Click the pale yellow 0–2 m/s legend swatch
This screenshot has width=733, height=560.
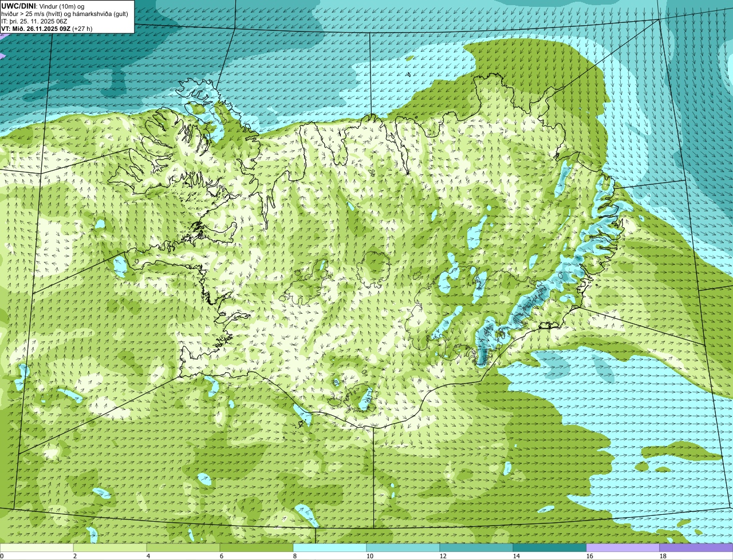pyautogui.click(x=37, y=548)
